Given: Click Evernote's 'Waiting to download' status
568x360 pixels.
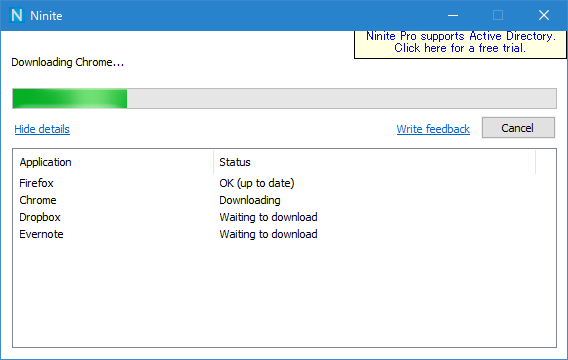Looking at the screenshot, I should (x=268, y=234).
